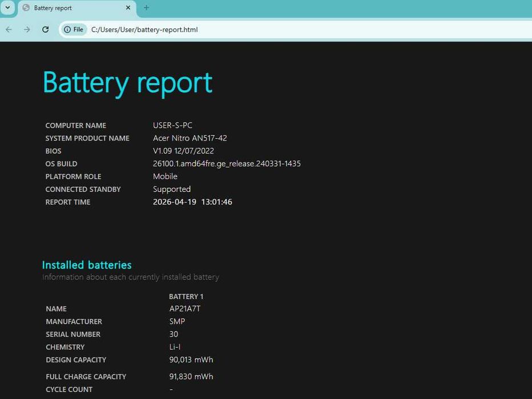The height and width of the screenshot is (399, 532).
Task: Click the browser back arrow
Action: pyautogui.click(x=9, y=30)
